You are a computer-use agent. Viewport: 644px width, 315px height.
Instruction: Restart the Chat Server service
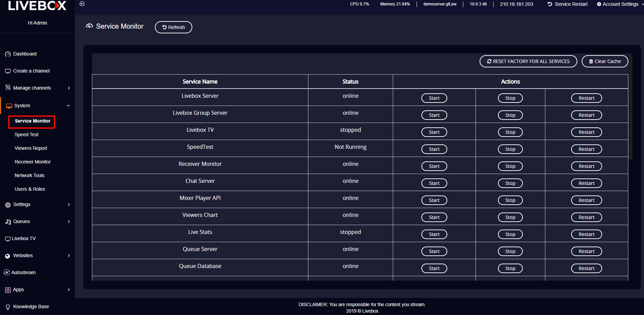586,183
